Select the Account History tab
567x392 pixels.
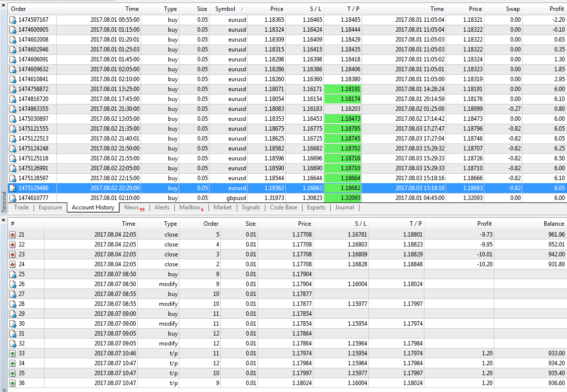(x=93, y=207)
